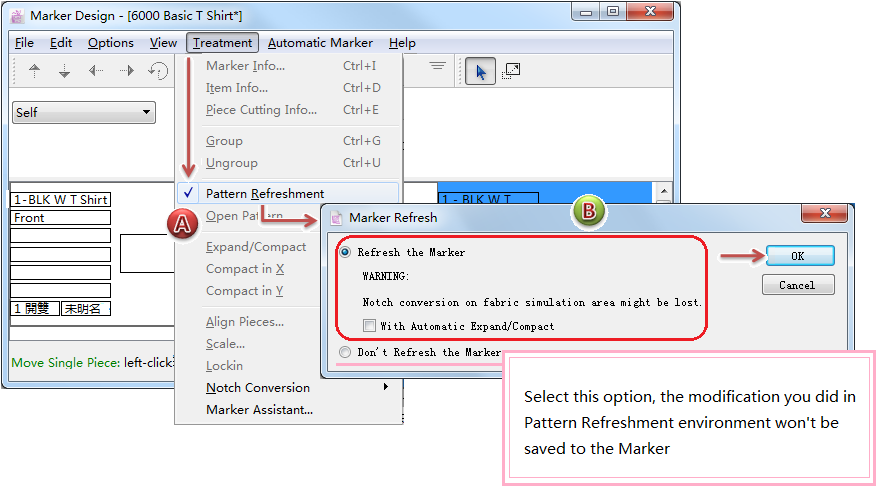Screen dimensions: 881x494
Task: Click the move up arrow toolbar icon
Action: pyautogui.click(x=35, y=71)
